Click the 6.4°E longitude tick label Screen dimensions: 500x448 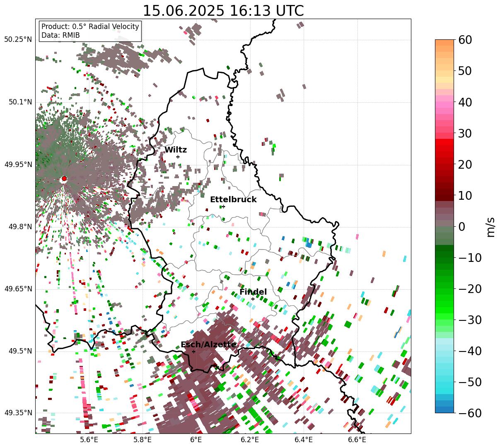[x=304, y=440]
